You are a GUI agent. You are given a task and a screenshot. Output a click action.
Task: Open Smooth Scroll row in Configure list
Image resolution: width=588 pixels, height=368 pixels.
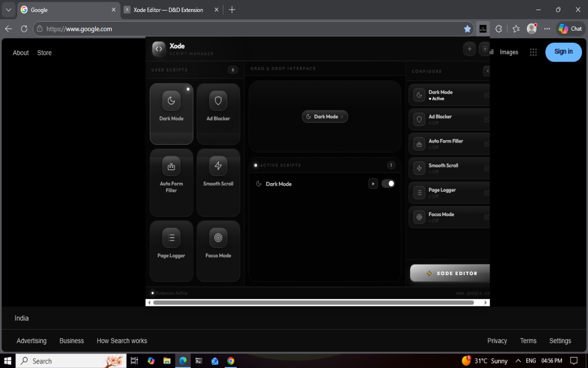pos(449,168)
